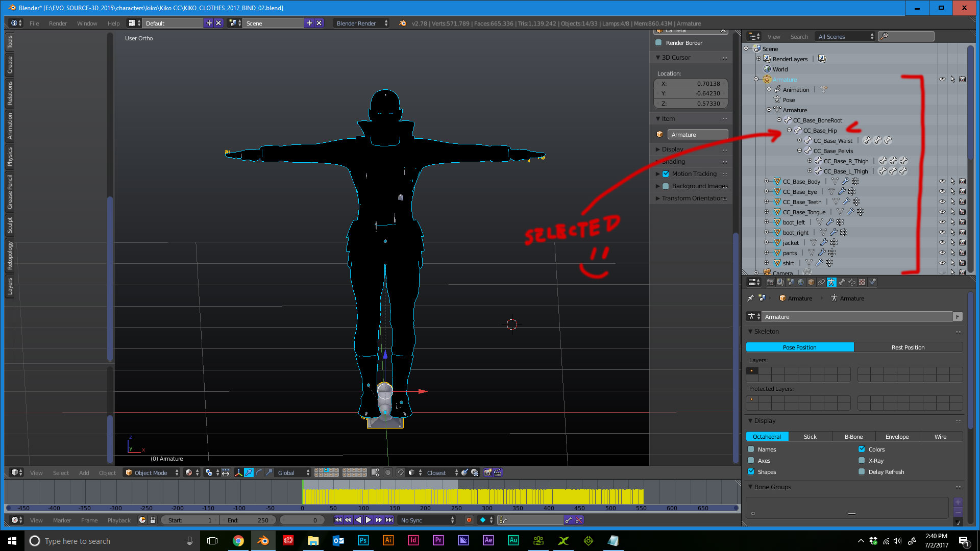Open the Render properties tab camera icon
The width and height of the screenshot is (980, 551).
pos(771,282)
